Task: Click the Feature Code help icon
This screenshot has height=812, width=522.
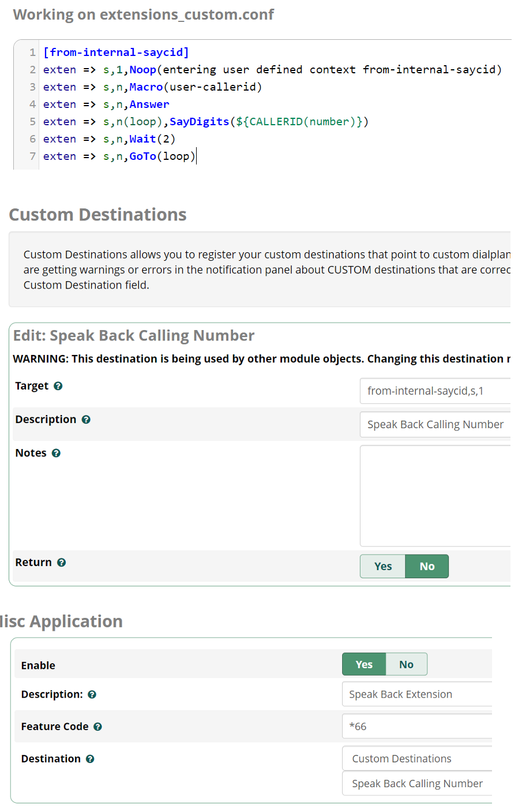Action: (x=98, y=727)
